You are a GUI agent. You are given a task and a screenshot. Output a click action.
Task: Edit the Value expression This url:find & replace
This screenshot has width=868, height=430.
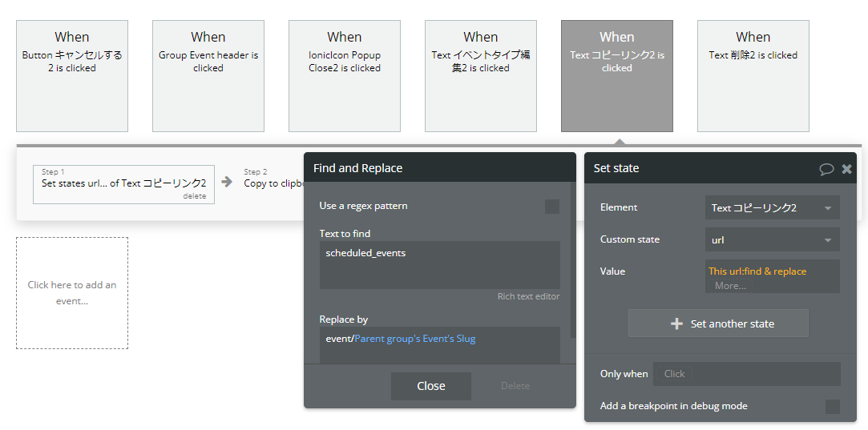click(757, 271)
